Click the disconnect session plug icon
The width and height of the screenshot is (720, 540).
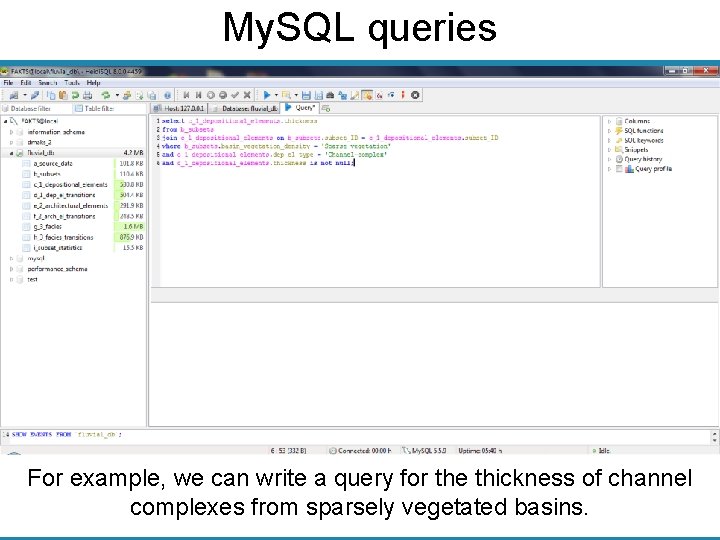pos(35,95)
